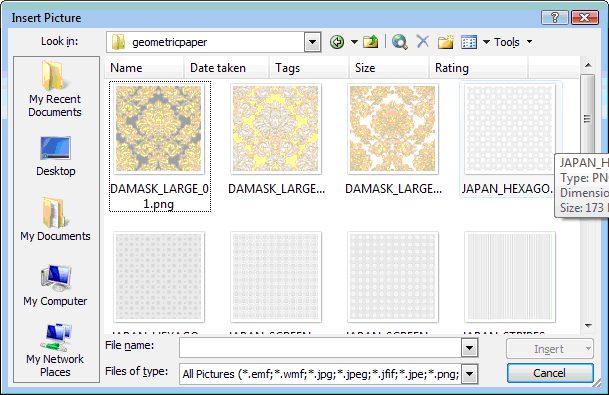Open the Insert button options arrow
This screenshot has height=395, width=609.
point(588,349)
